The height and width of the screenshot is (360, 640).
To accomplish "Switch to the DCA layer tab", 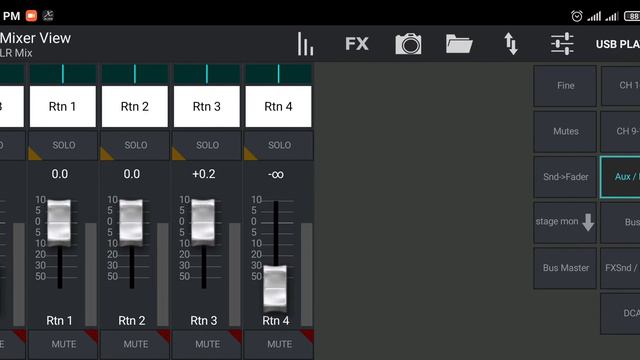I will point(620,313).
